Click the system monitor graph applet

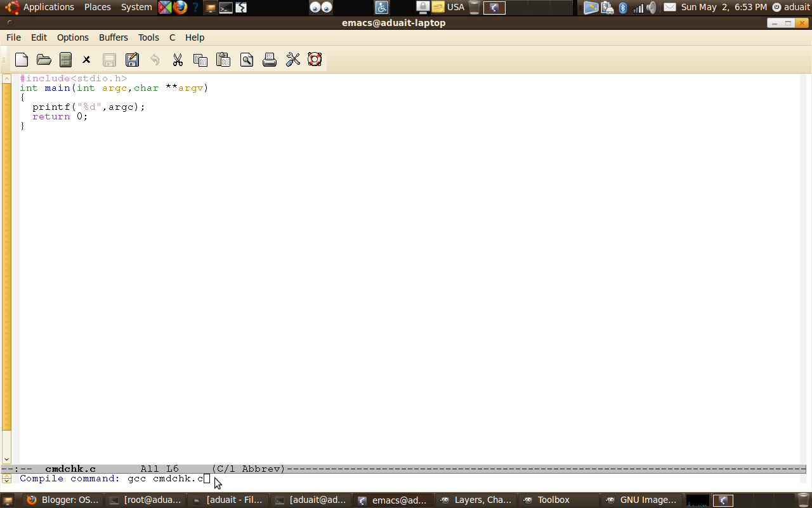698,500
